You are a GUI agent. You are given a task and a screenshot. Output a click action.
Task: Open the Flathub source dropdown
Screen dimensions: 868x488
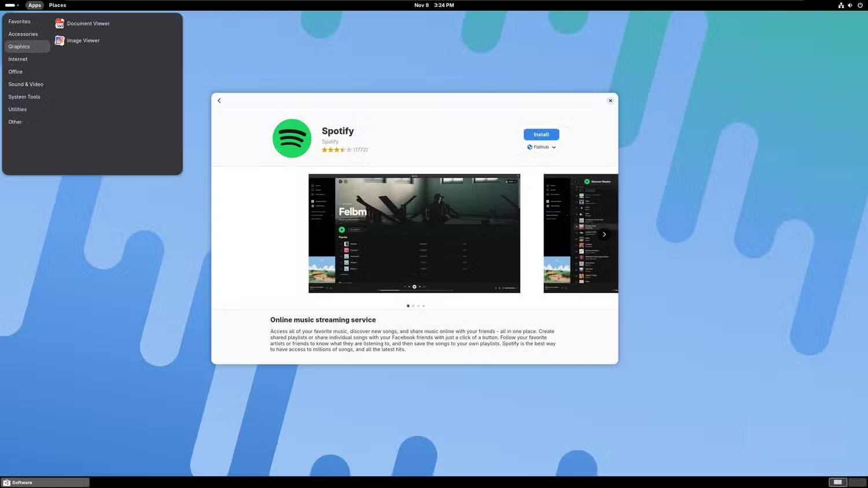[x=553, y=146]
